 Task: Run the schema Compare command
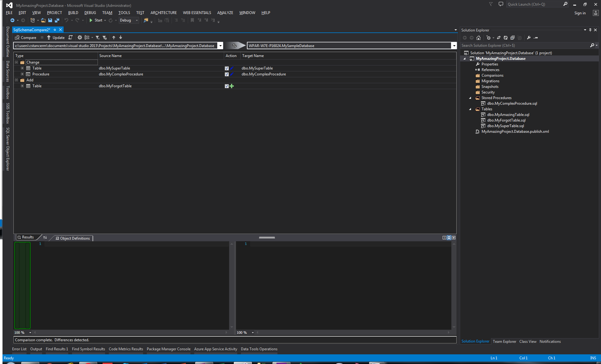pos(26,38)
